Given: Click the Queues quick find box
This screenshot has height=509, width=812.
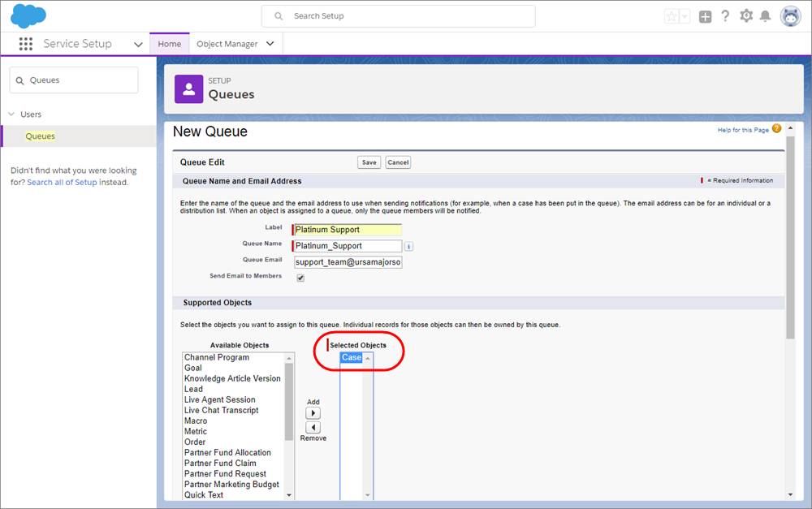Looking at the screenshot, I should point(74,80).
